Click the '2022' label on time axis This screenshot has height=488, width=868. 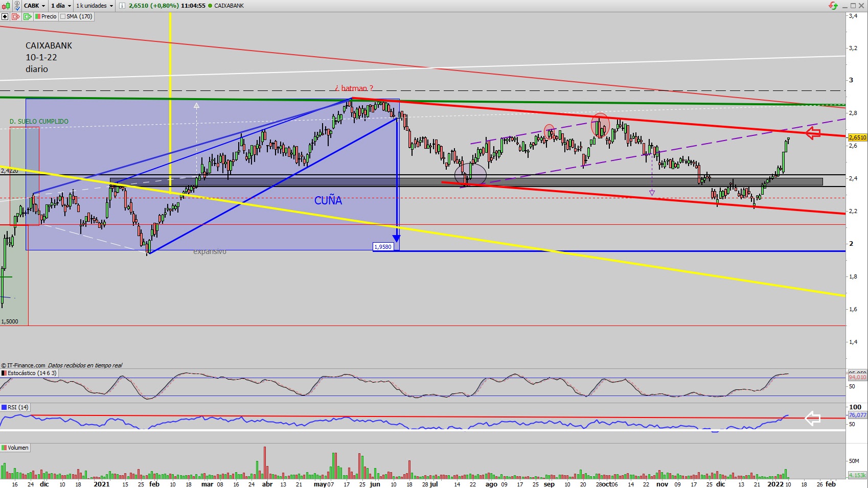pos(775,484)
